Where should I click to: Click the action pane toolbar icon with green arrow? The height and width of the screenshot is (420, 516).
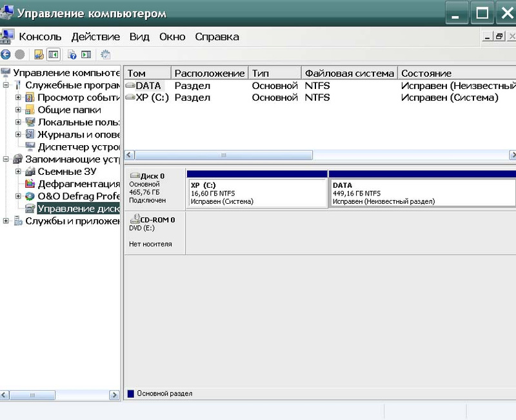[86, 55]
